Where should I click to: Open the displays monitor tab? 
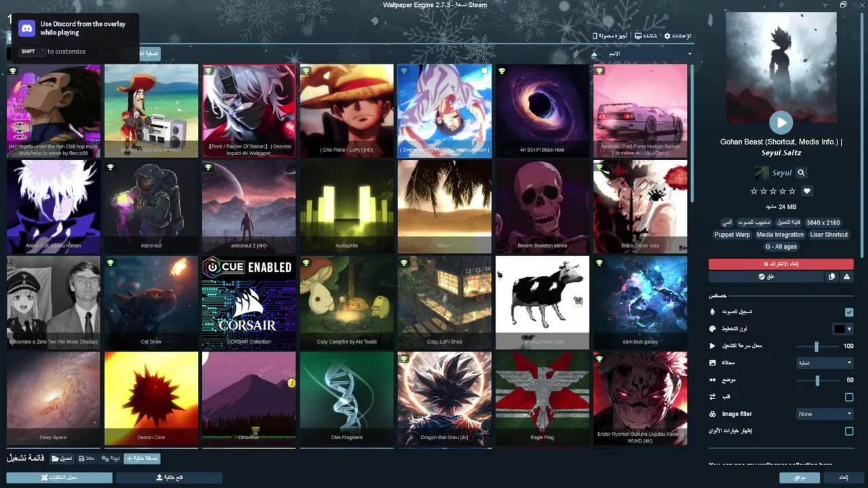(x=646, y=36)
